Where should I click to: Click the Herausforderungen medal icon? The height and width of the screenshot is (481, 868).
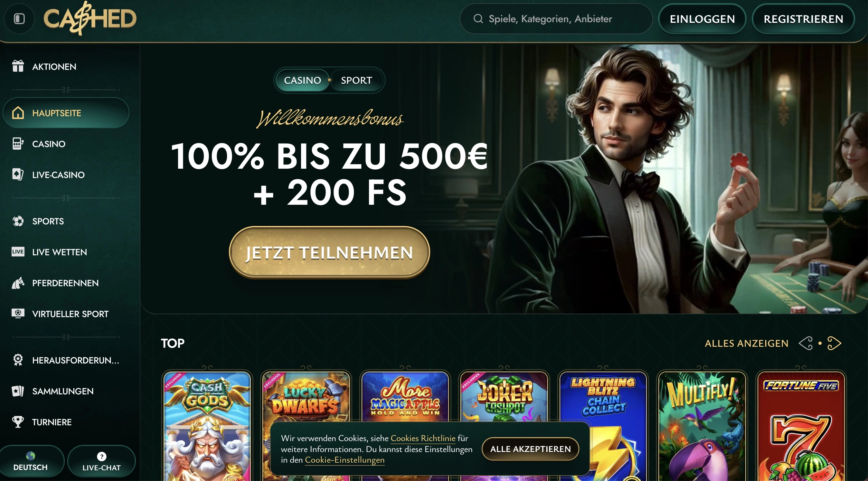pyautogui.click(x=18, y=360)
